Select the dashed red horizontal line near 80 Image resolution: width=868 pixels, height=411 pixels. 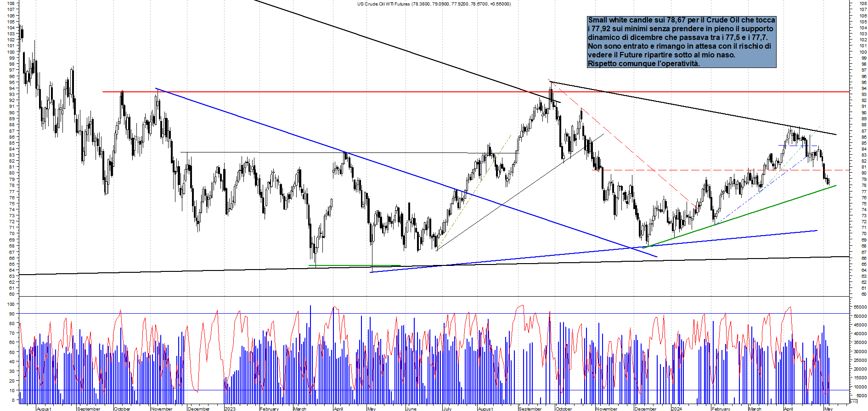(721, 170)
